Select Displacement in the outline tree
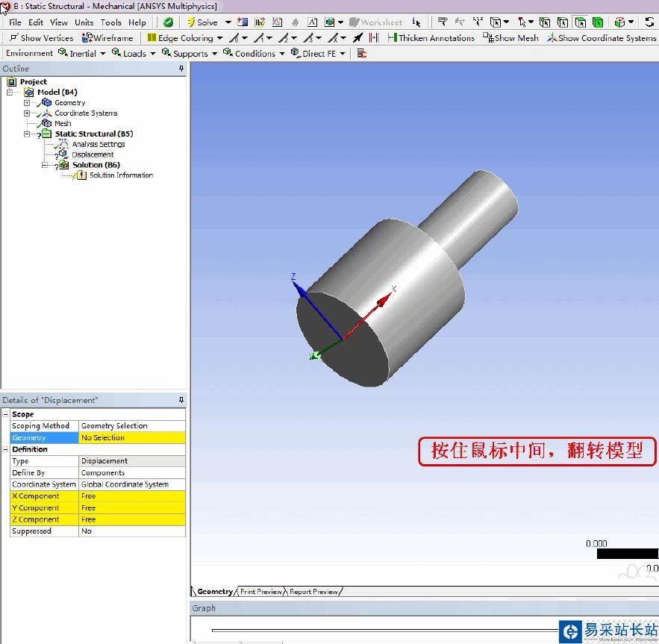Viewport: 659px width, 644px height. [93, 154]
